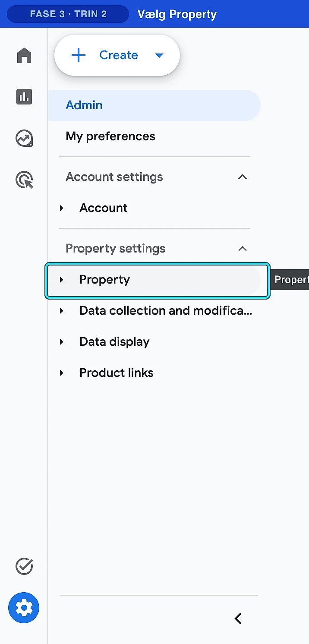Open Reports bar chart icon
This screenshot has height=644, width=309.
click(24, 97)
